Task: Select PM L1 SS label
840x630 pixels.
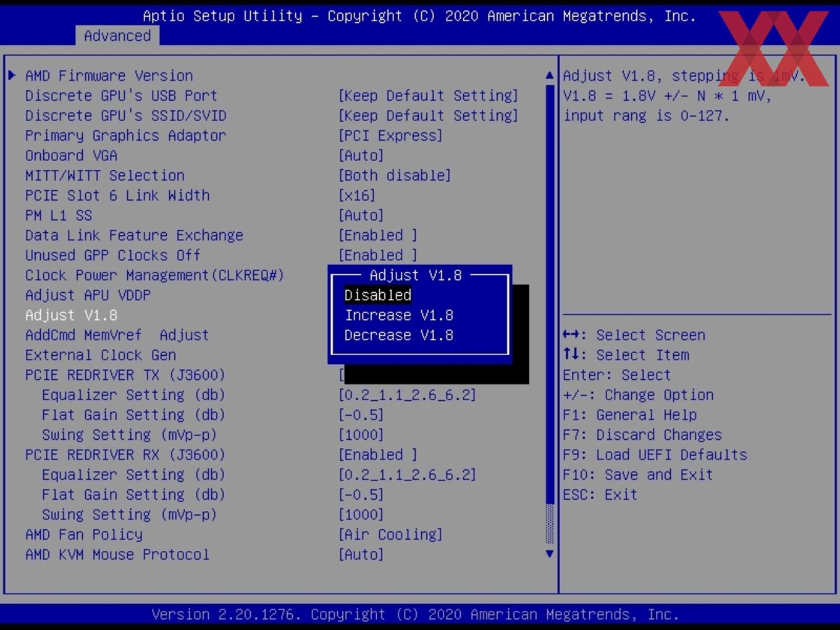Action: pyautogui.click(x=59, y=216)
